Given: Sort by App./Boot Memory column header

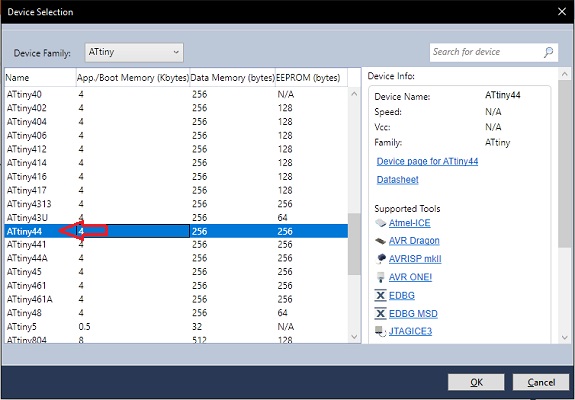Looking at the screenshot, I should [x=133, y=78].
